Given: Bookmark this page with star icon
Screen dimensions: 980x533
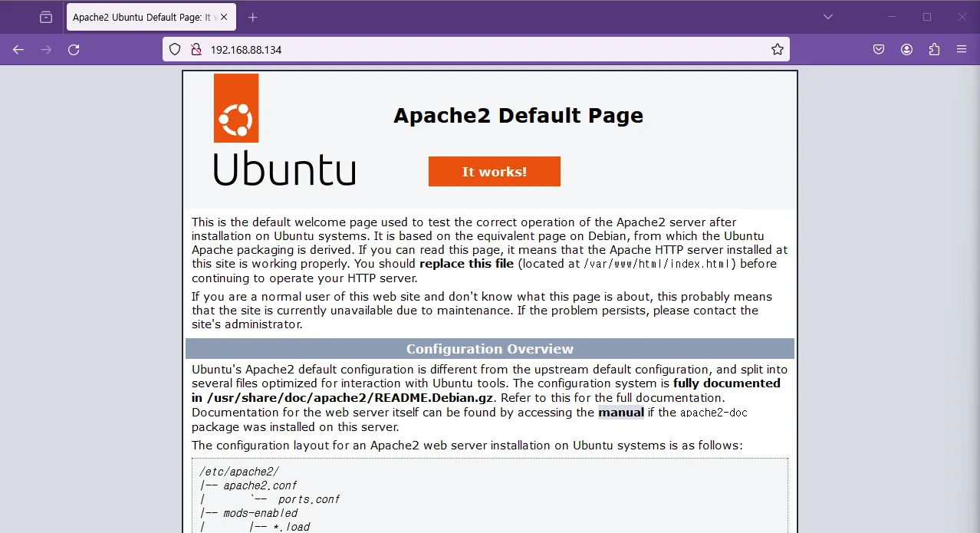Looking at the screenshot, I should tap(778, 49).
